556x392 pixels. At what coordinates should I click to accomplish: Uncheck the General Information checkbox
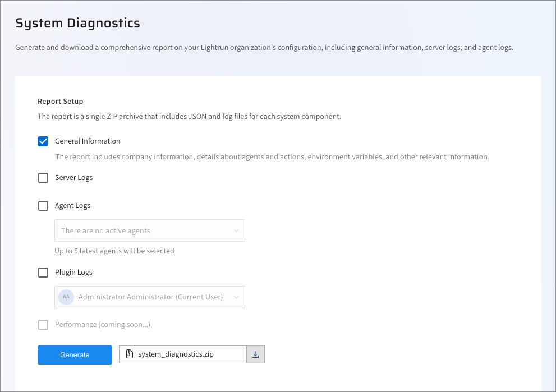(x=43, y=141)
